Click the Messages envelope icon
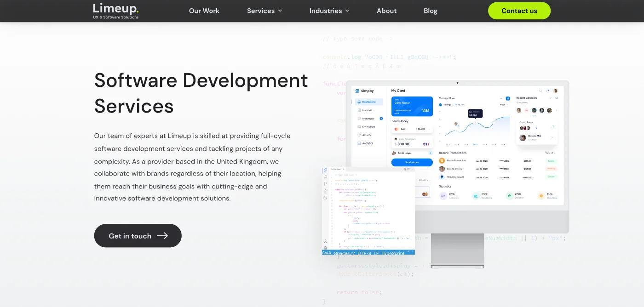The width and height of the screenshot is (644, 307). click(359, 119)
